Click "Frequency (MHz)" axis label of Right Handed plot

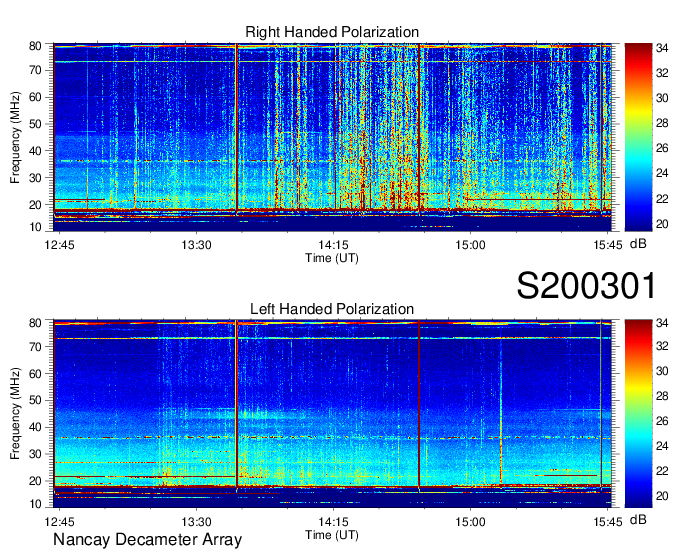tap(16, 137)
